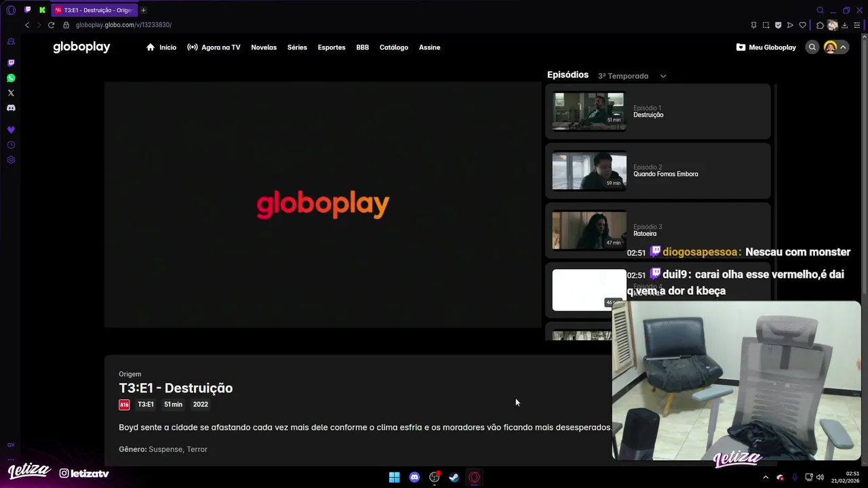This screenshot has height=488, width=868.
Task: Switch to the pinned Twitch tab
Action: click(27, 10)
